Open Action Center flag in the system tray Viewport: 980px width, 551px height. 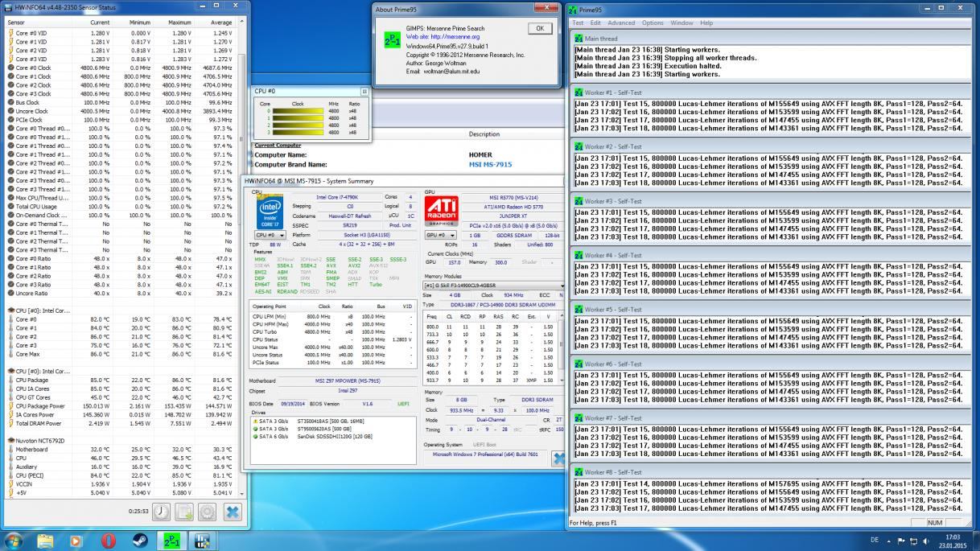pos(900,541)
